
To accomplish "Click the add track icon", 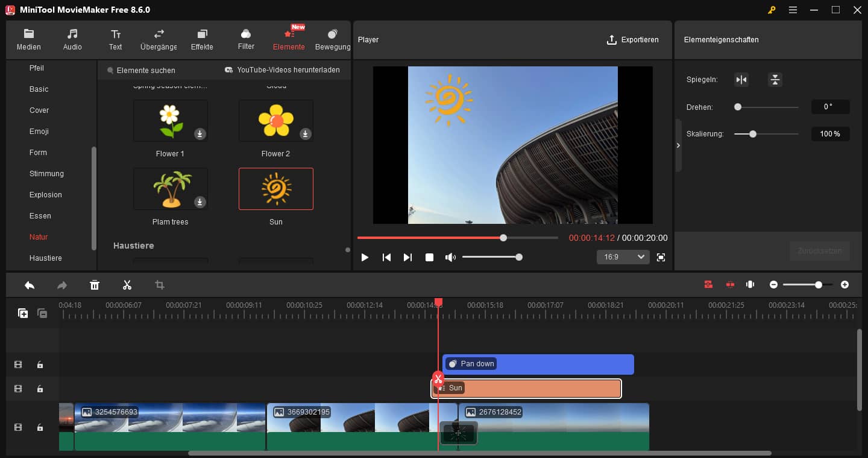I will point(23,313).
